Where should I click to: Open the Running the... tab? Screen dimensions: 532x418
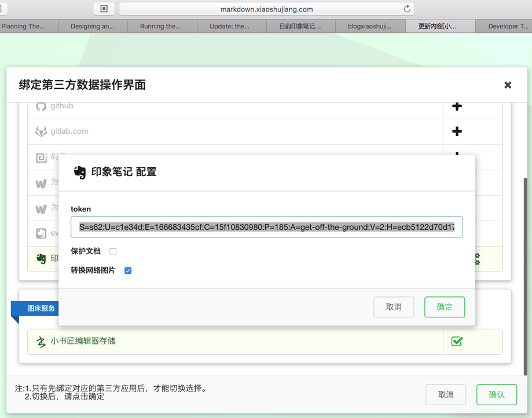[162, 26]
